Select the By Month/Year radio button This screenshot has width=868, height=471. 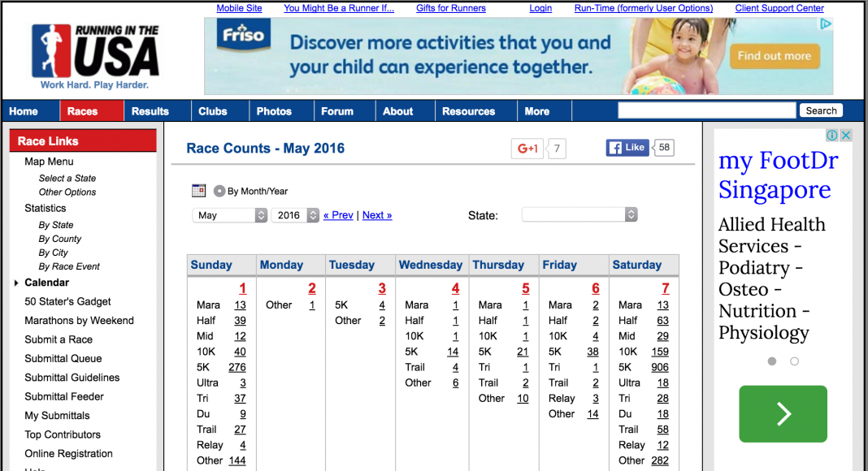pos(219,192)
